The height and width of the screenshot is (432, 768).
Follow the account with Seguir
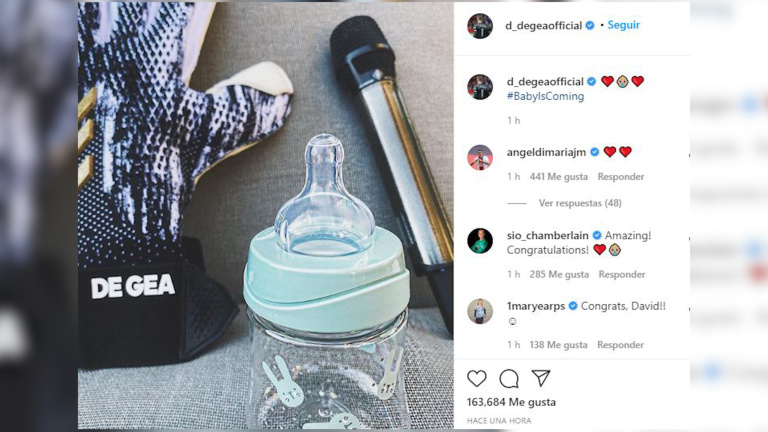[x=624, y=25]
